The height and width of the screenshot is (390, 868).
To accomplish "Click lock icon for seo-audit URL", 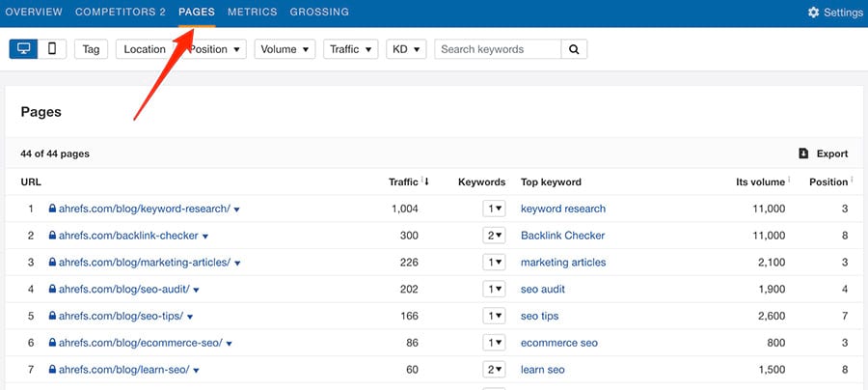I will pos(52,290).
